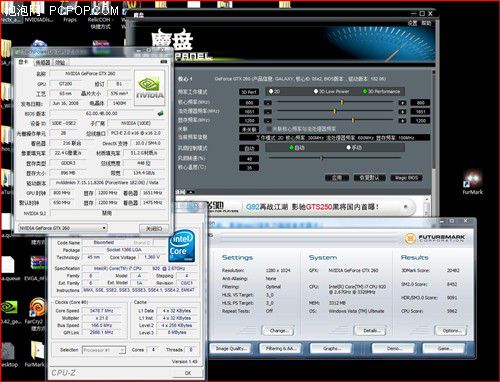Click the 恢复默认 restore defaults button

370,178
